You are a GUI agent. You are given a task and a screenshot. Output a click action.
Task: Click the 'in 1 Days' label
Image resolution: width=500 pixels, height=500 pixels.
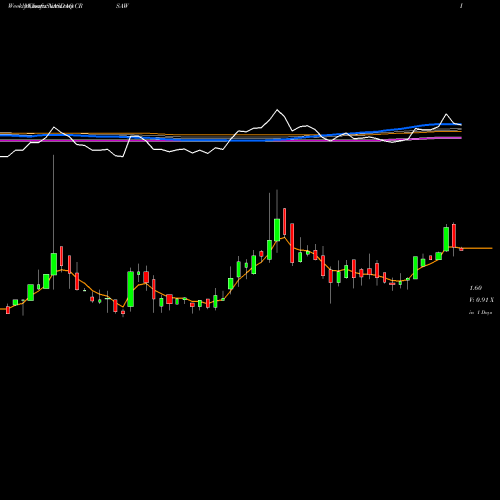481,313
